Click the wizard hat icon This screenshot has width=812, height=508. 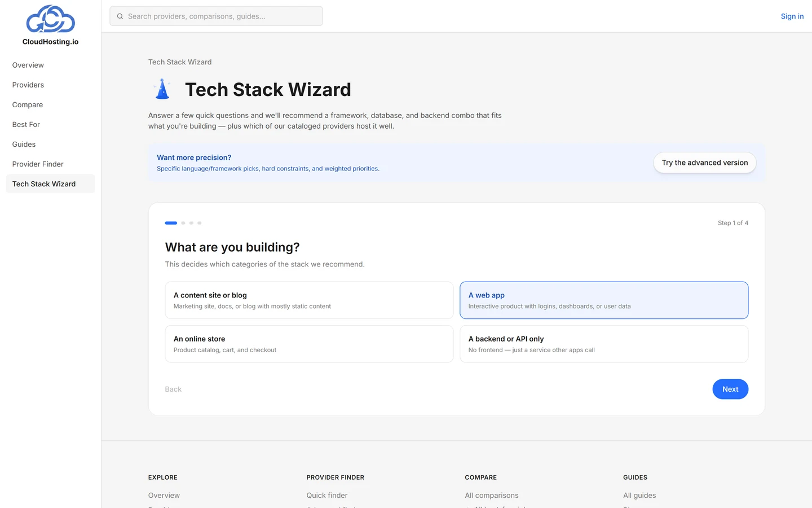click(x=162, y=89)
